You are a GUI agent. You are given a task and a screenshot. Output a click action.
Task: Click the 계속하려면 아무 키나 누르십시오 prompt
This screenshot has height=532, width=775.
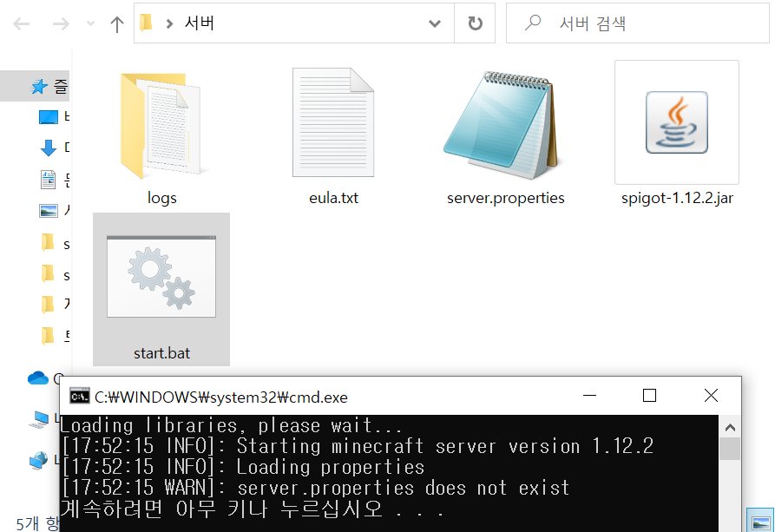[252, 509]
